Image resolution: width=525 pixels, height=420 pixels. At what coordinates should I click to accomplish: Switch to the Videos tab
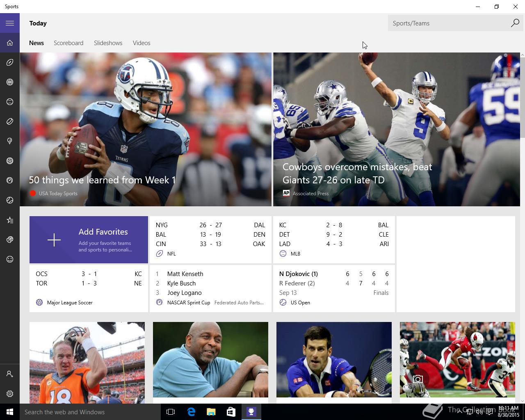click(142, 43)
